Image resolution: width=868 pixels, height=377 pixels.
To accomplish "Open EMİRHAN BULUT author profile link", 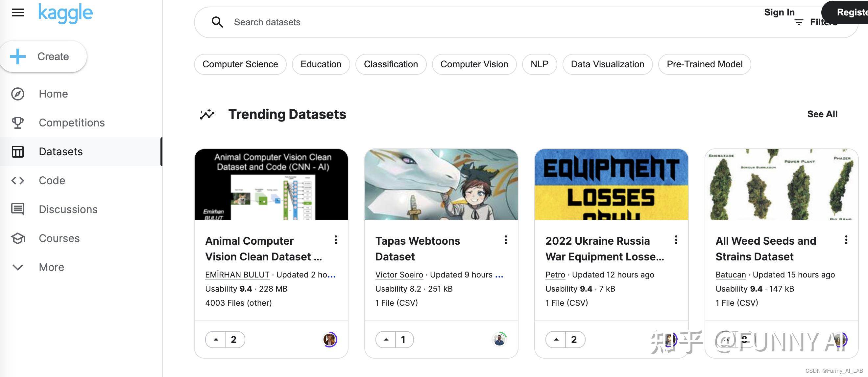I will (x=237, y=275).
